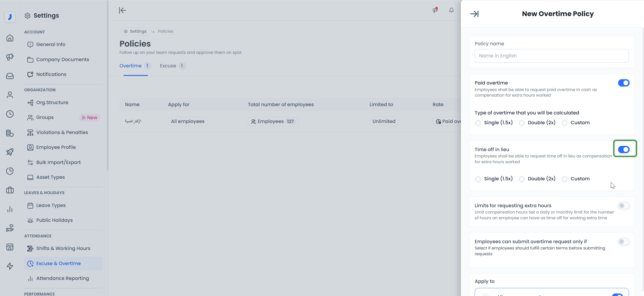Click the rocket icon in left rail

(x=10, y=152)
